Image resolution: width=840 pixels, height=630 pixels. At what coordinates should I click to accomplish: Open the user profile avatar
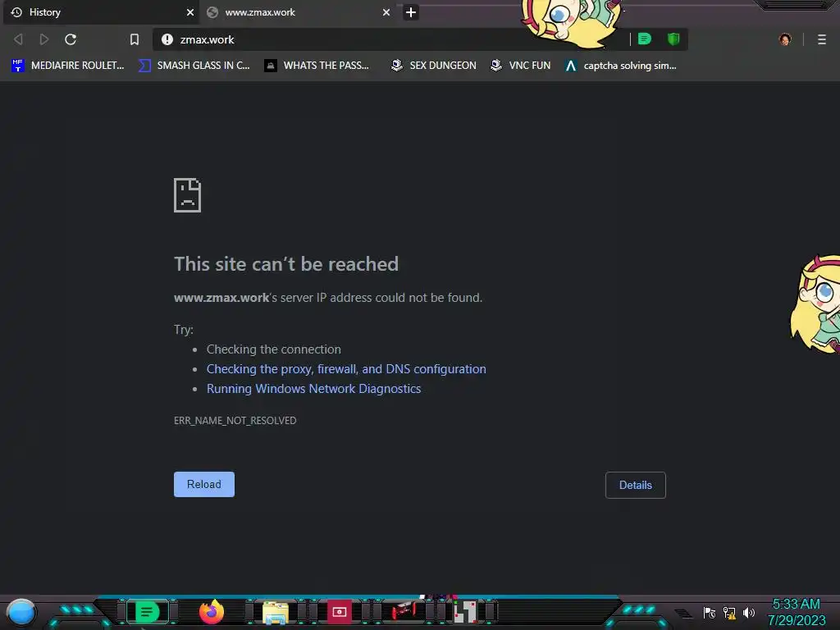(x=785, y=39)
